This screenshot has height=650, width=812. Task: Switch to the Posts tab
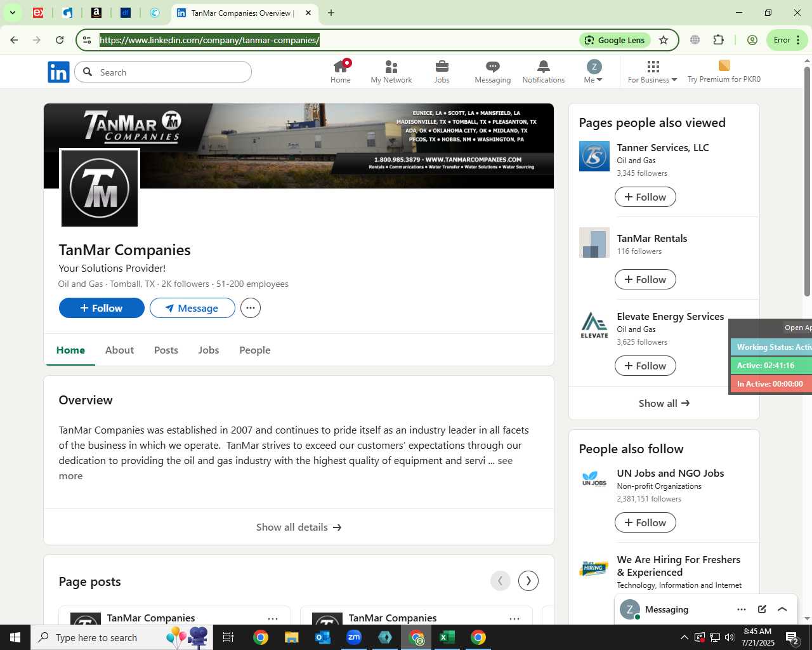(166, 350)
